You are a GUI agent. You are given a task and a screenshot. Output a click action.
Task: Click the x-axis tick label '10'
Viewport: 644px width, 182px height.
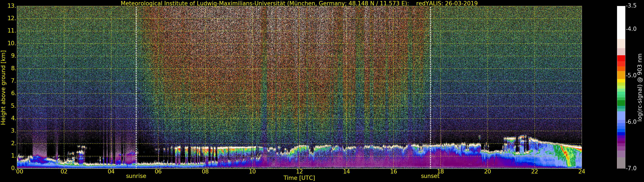pyautogui.click(x=252, y=172)
